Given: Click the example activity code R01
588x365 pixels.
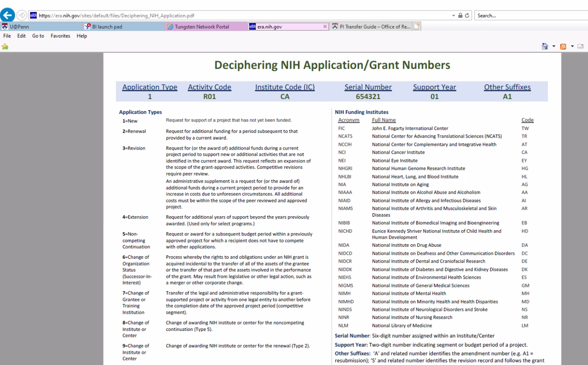Looking at the screenshot, I should click(x=209, y=97).
